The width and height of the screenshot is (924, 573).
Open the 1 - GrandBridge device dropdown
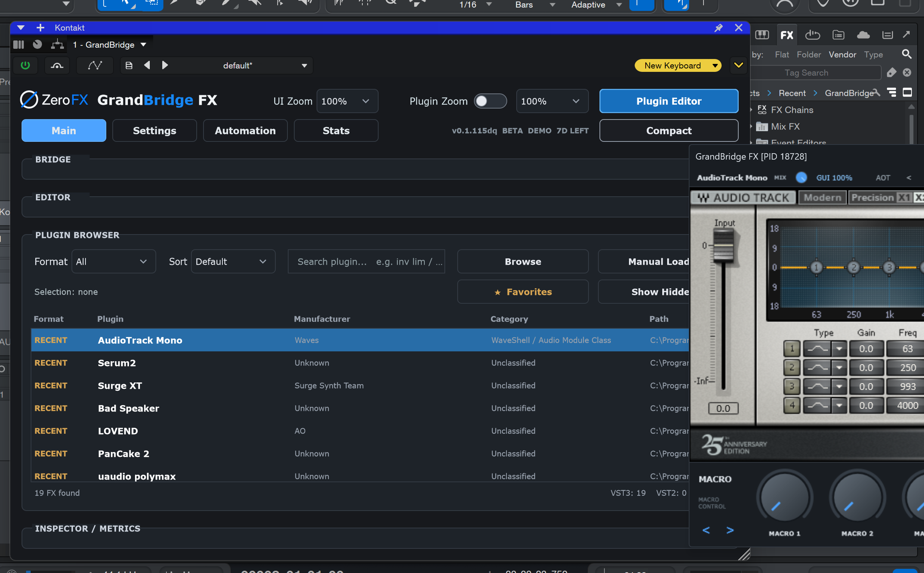[109, 45]
